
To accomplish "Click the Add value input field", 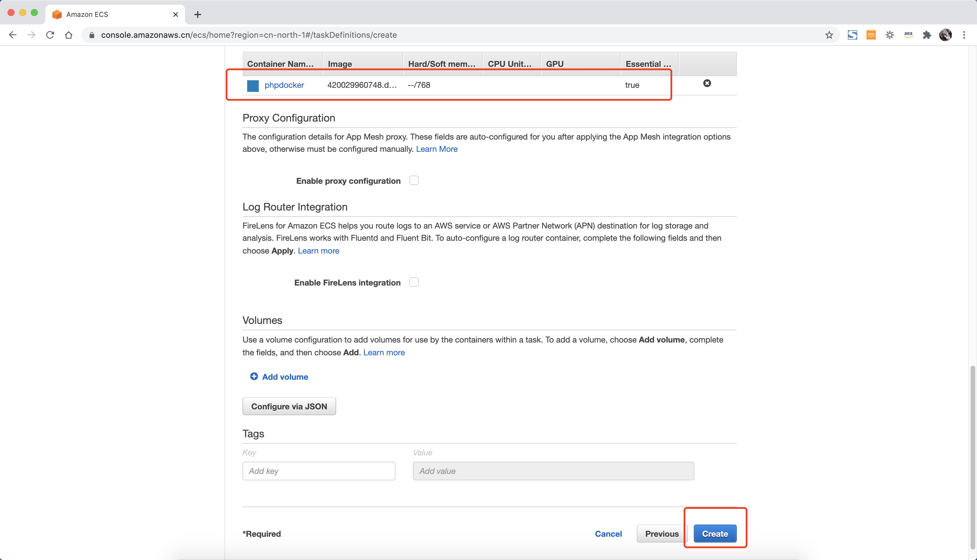I will pyautogui.click(x=553, y=471).
